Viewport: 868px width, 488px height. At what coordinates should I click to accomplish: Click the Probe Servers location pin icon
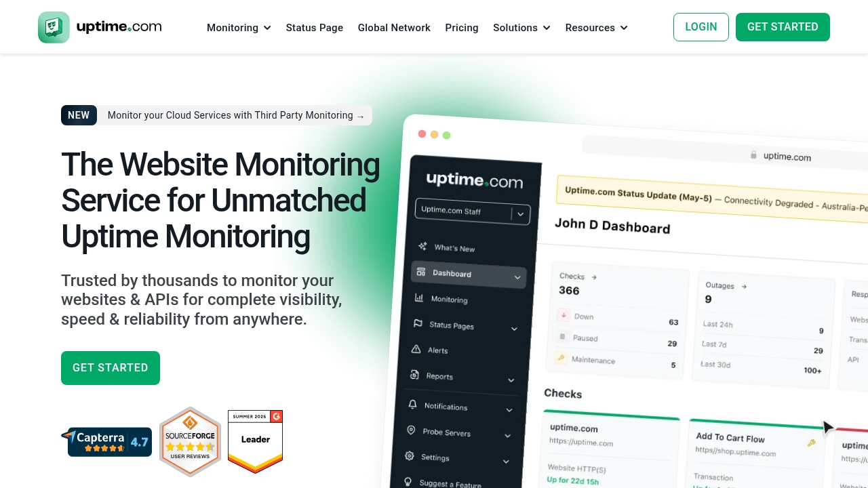tap(411, 430)
